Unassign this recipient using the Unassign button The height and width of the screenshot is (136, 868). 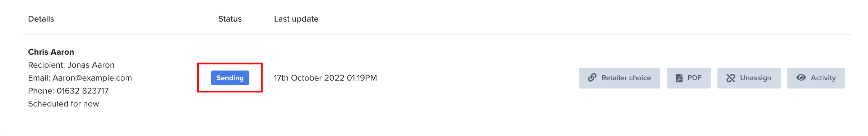[x=749, y=78]
